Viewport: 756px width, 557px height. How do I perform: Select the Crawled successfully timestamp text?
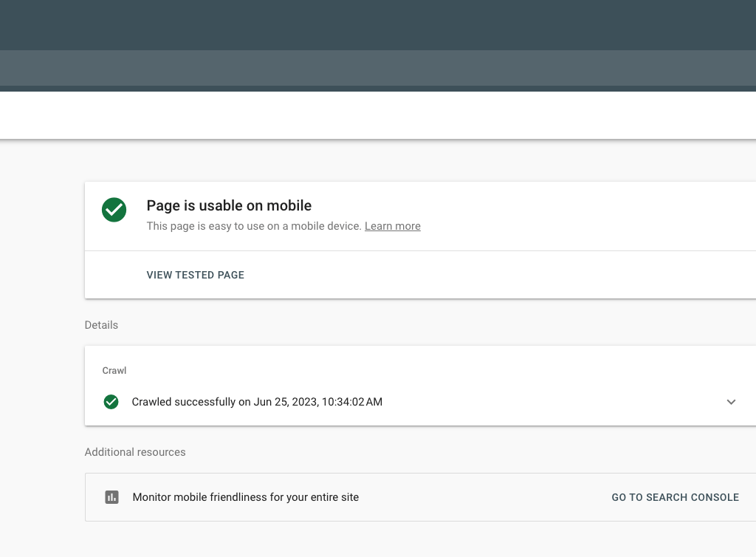257,402
